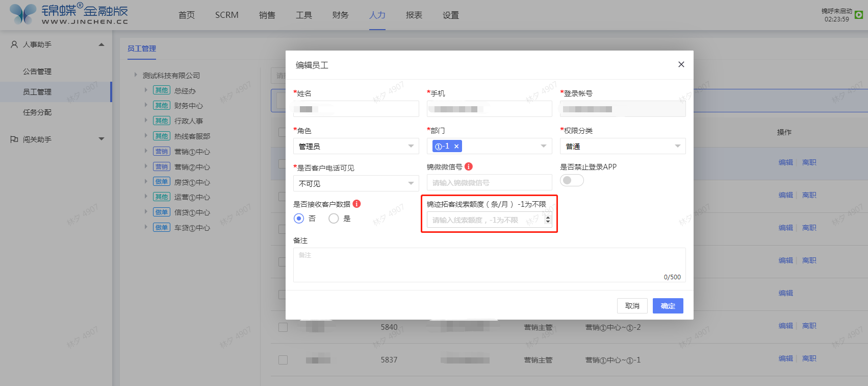Click the 人事助手 person icon

point(14,44)
